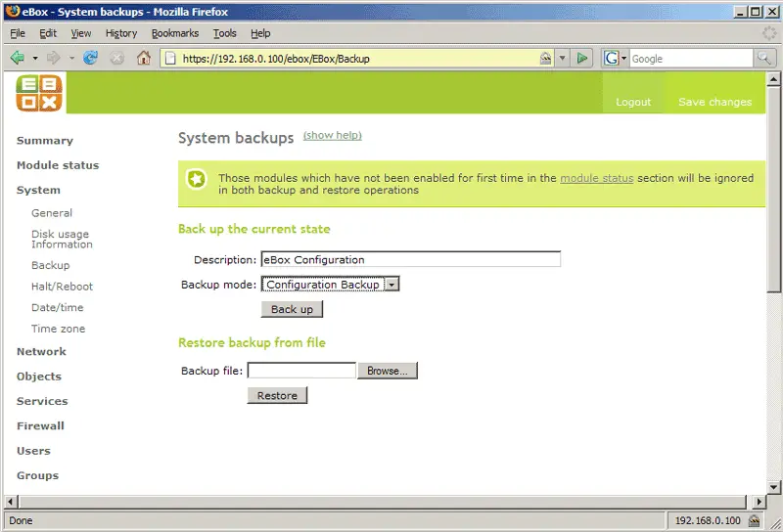Screen dimensions: 783x532
Task: Click the vertical scrollbar up arrow
Action: 773,79
